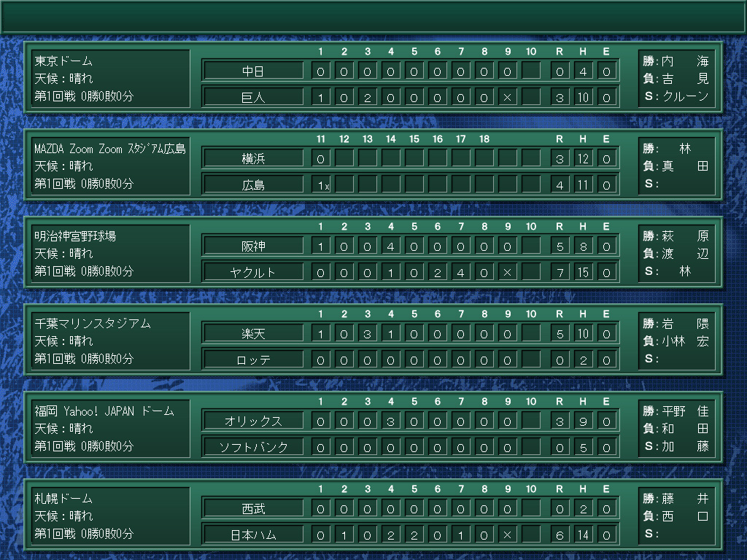Click the 千葉マリンスタジアム stadium name
This screenshot has width=747, height=560.
pos(93,324)
